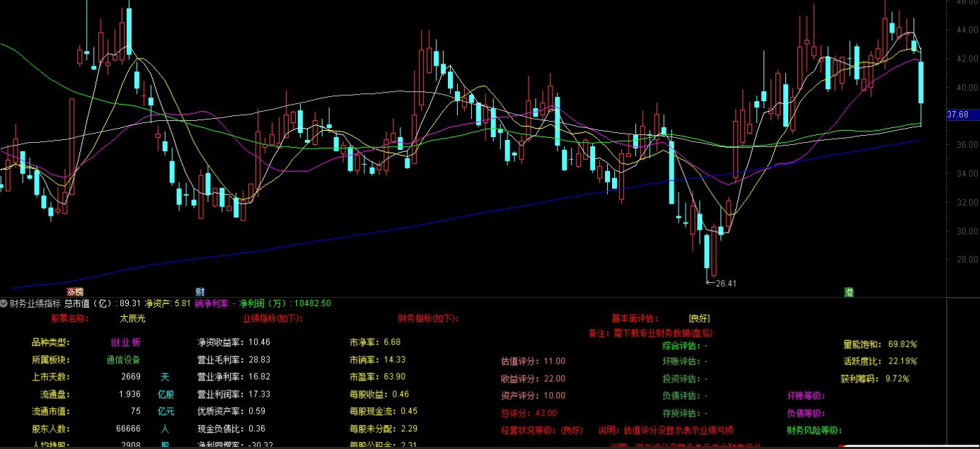Click the 净资产: 5.81 readout

point(168,303)
